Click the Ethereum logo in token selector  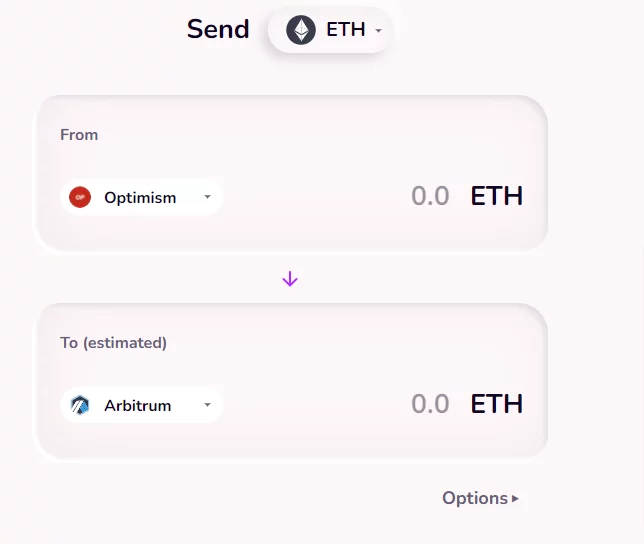point(301,30)
